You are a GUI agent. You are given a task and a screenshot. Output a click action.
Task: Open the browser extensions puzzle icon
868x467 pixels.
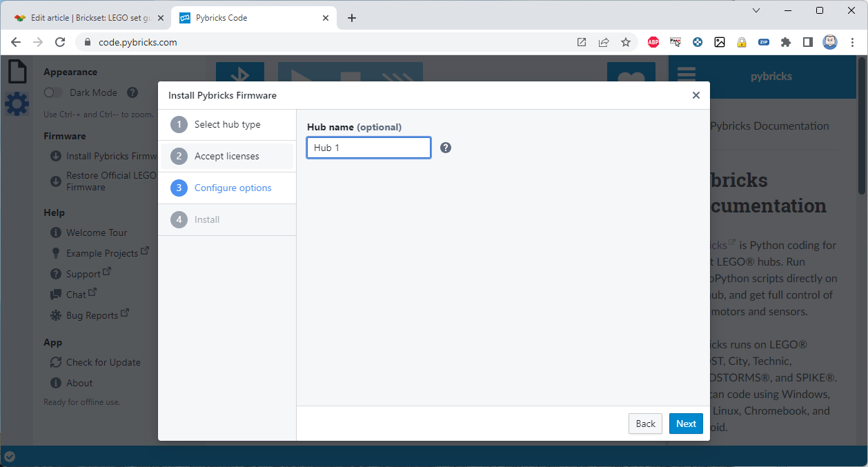coord(785,42)
